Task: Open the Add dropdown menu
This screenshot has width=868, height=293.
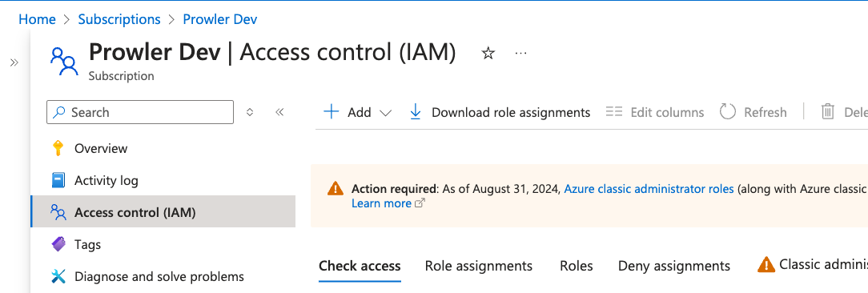Action: (358, 112)
